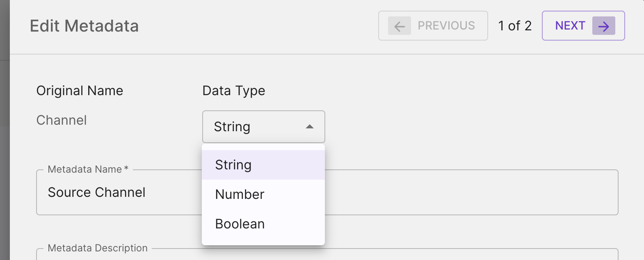Select String from the dropdown list
The image size is (644, 260).
coord(233,165)
